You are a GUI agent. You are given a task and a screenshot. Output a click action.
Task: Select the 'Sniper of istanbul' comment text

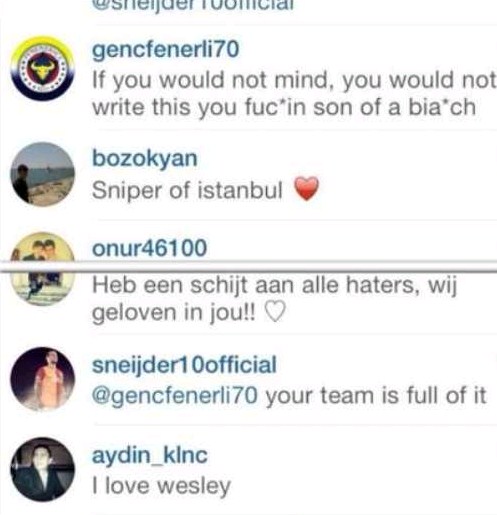tap(187, 190)
